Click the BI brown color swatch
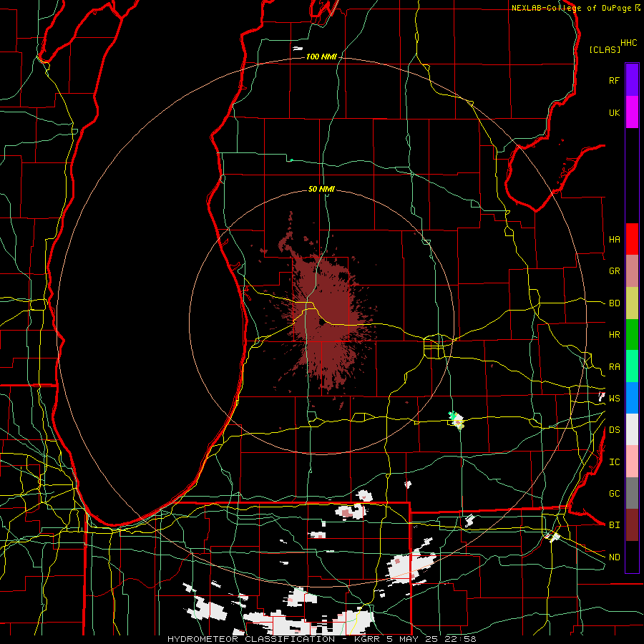Viewport: 644px width, 644px height. tap(632, 525)
